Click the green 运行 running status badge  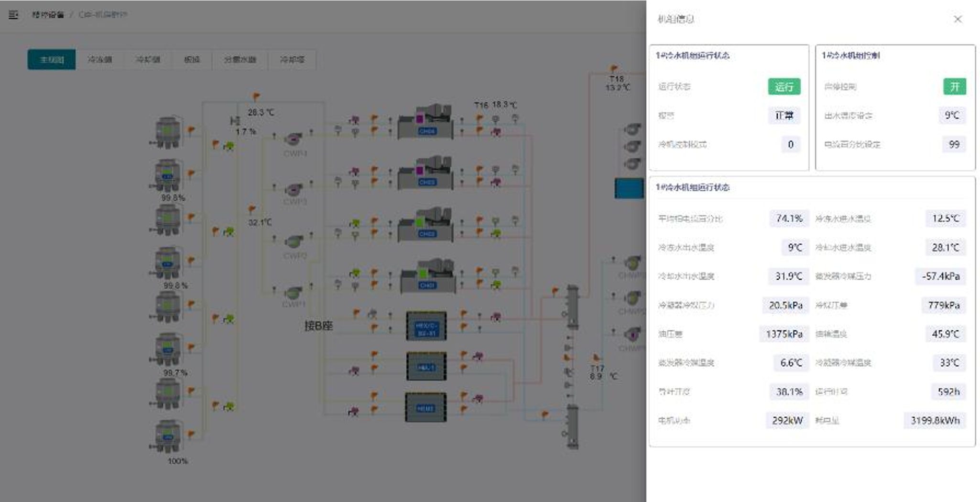point(784,87)
